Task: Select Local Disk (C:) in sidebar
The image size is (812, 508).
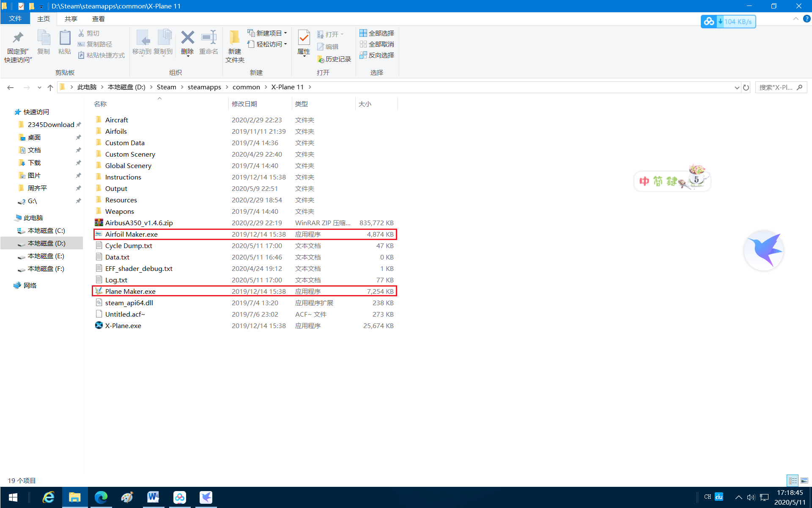Action: click(46, 230)
